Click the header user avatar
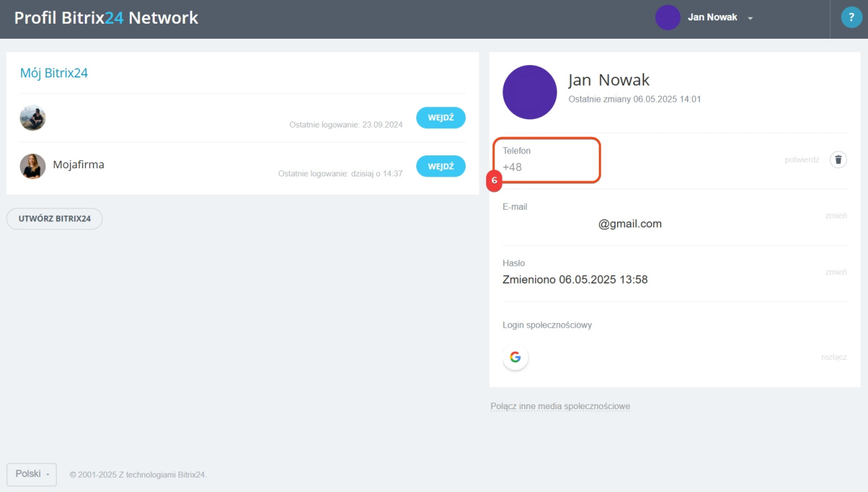This screenshot has width=868, height=492. click(x=668, y=18)
